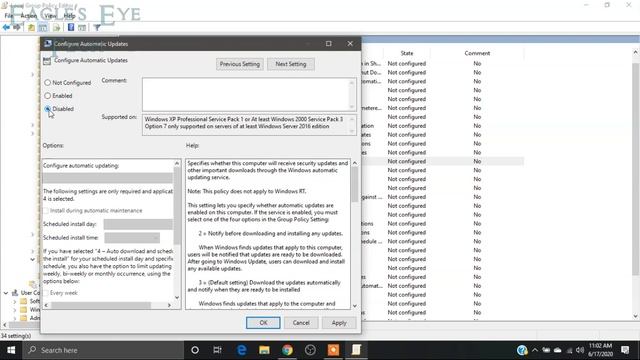Launch Microsoft Edge from the taskbar
This screenshot has height=360, width=640.
(x=241, y=350)
